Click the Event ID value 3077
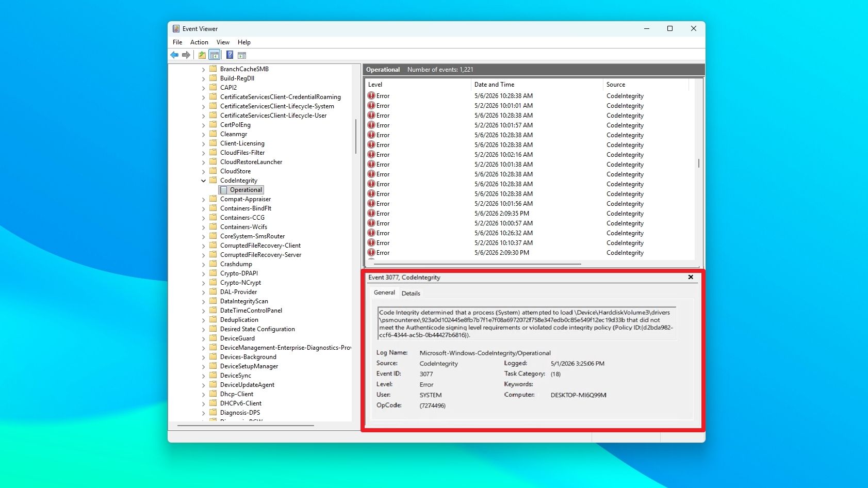868x488 pixels. (426, 374)
